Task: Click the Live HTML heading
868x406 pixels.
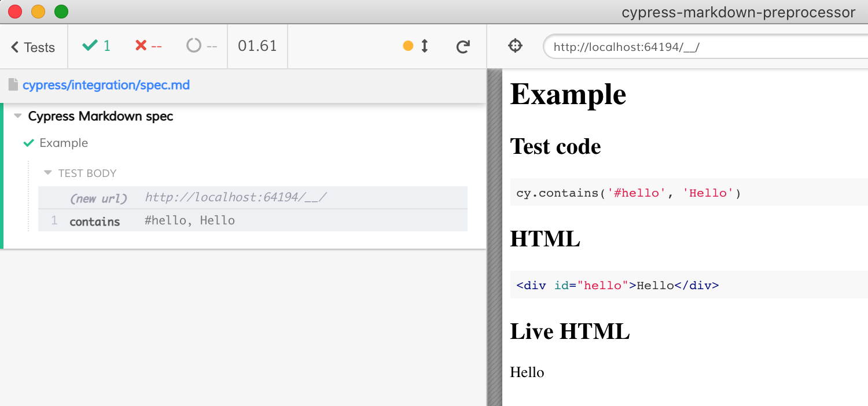Action: pyautogui.click(x=570, y=331)
